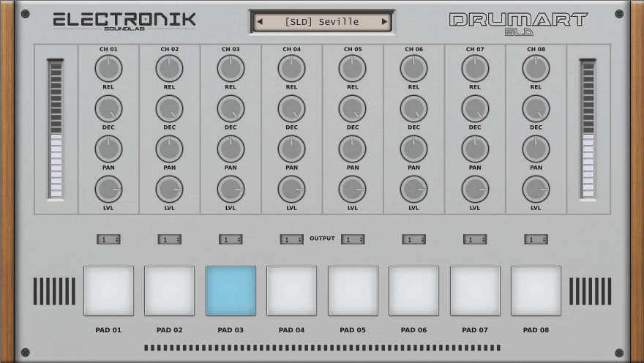Click the CH 02 LVL knob

tap(170, 190)
